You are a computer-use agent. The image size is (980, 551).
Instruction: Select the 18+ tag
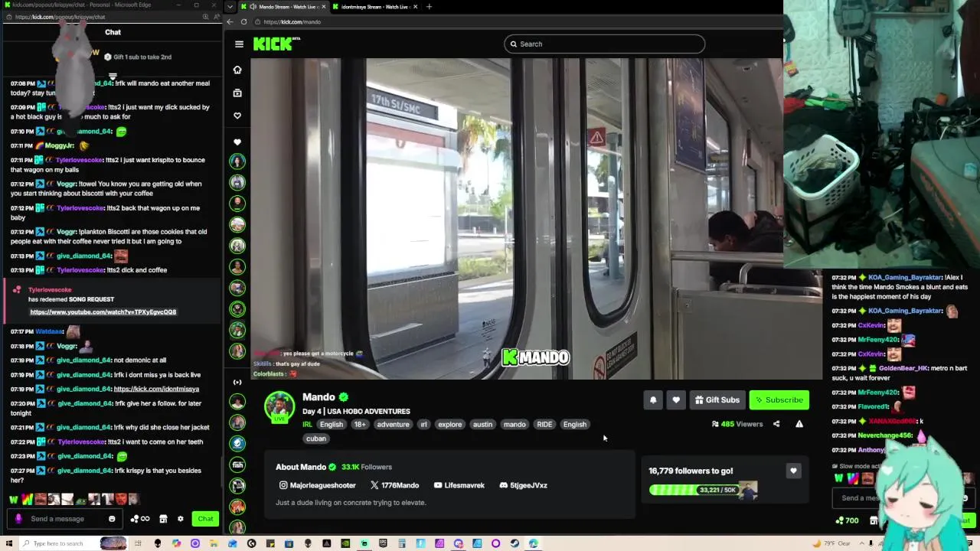359,425
